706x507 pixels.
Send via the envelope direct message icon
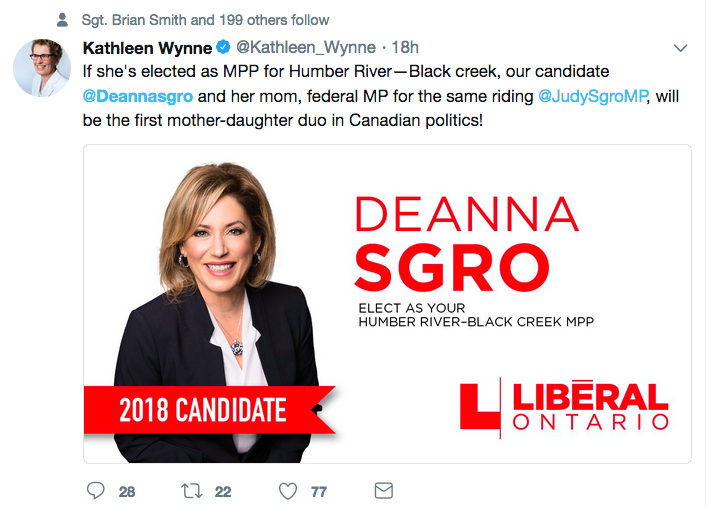pyautogui.click(x=383, y=491)
